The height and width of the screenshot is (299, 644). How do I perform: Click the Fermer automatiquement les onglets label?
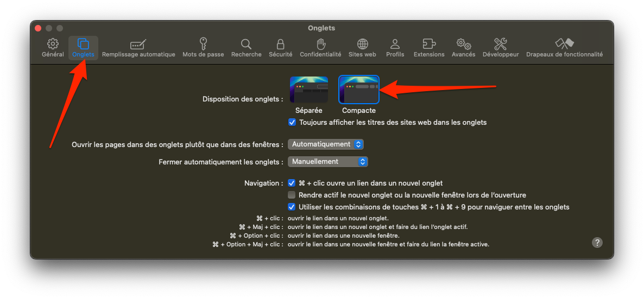(x=221, y=162)
